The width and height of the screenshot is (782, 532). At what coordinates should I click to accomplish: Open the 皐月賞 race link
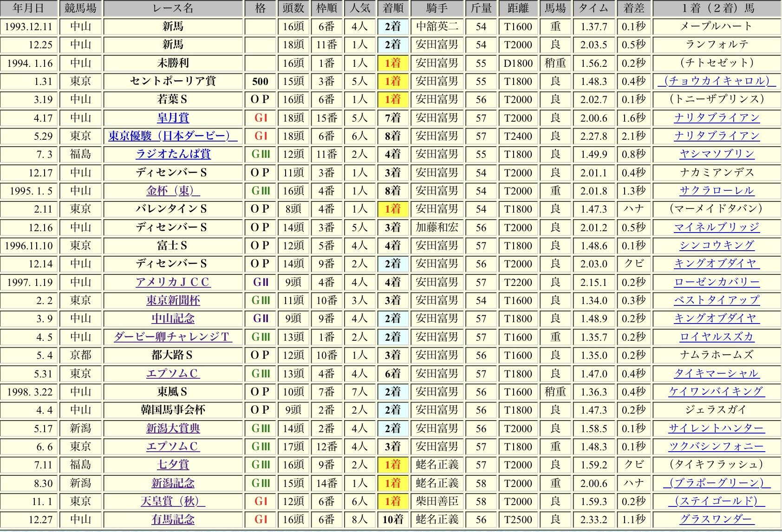tap(173, 118)
